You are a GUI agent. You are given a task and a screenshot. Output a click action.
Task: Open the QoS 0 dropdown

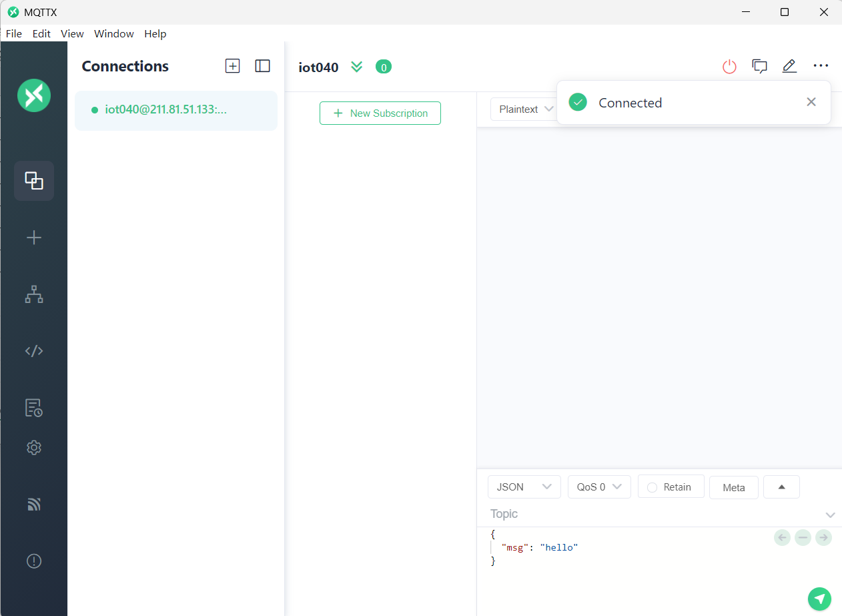599,487
